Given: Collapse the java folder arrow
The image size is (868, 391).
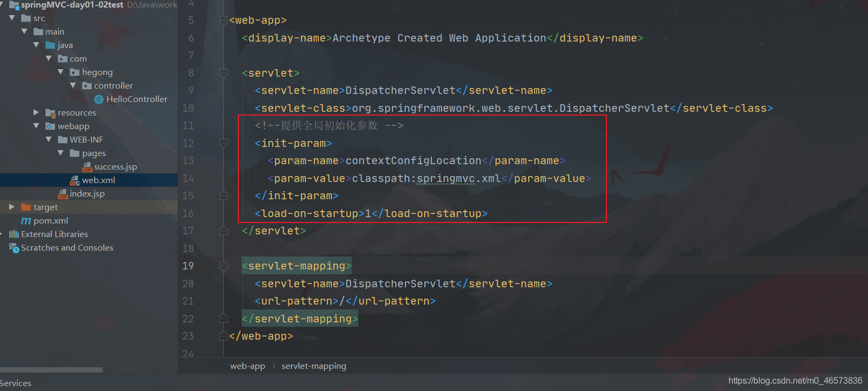Looking at the screenshot, I should click(36, 45).
